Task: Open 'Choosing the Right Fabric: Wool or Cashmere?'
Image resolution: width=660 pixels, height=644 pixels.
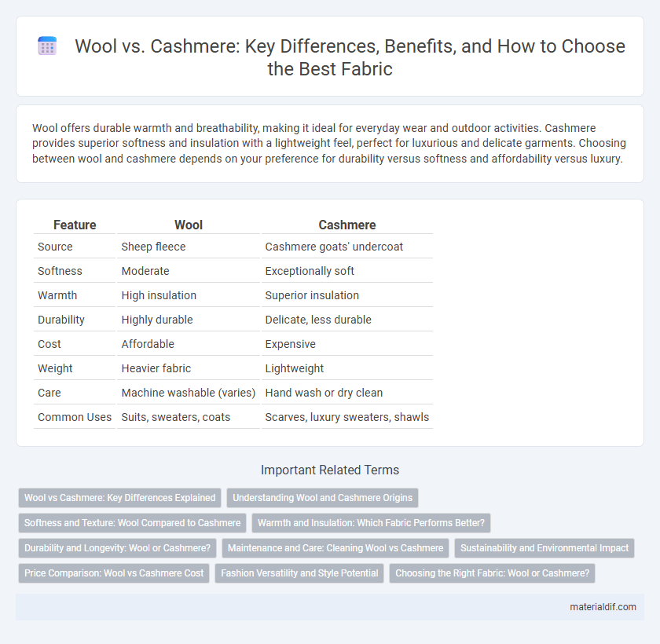Action: click(x=492, y=573)
